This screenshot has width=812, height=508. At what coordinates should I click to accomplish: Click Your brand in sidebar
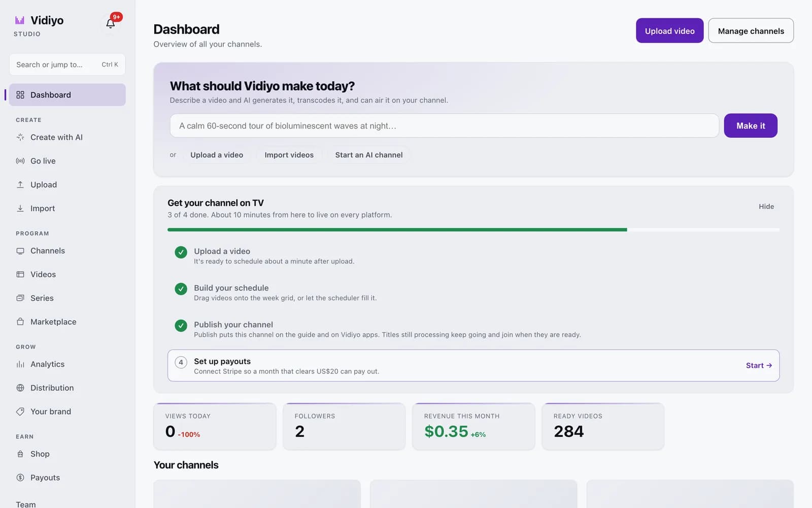67,411
